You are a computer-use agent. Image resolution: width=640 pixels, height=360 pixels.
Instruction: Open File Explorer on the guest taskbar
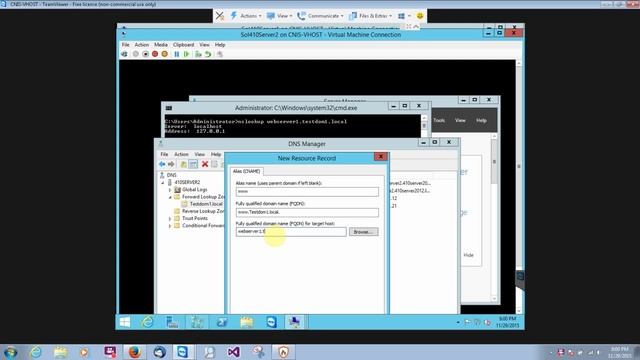(247, 322)
